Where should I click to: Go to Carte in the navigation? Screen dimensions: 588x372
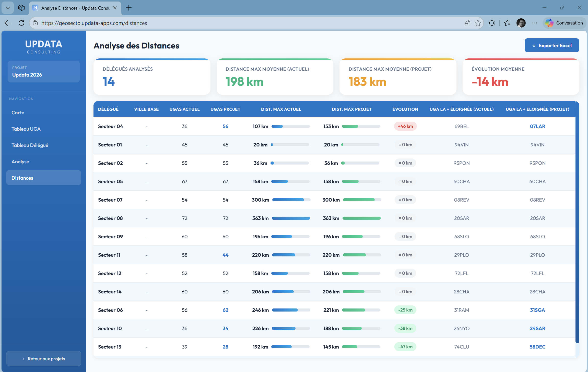(18, 113)
